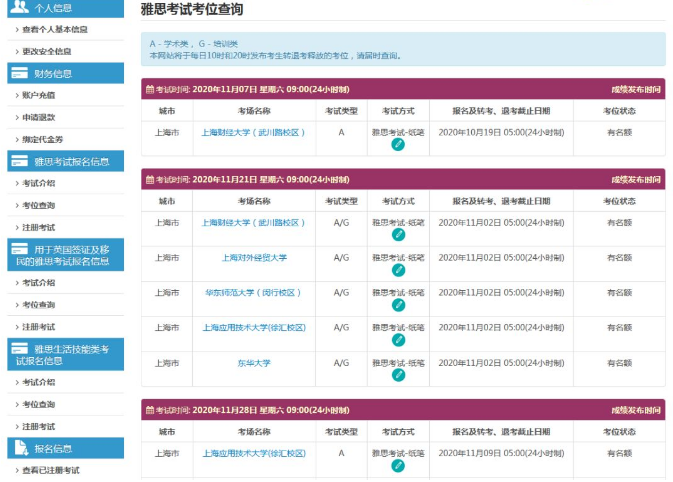Click 成绩发布时间 on November 7 exam header

click(x=636, y=89)
